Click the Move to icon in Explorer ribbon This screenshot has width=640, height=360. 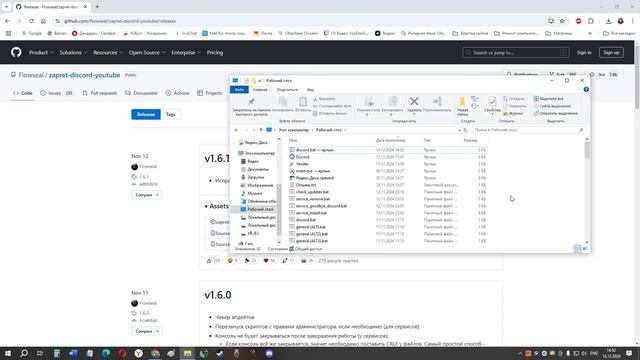point(369,101)
